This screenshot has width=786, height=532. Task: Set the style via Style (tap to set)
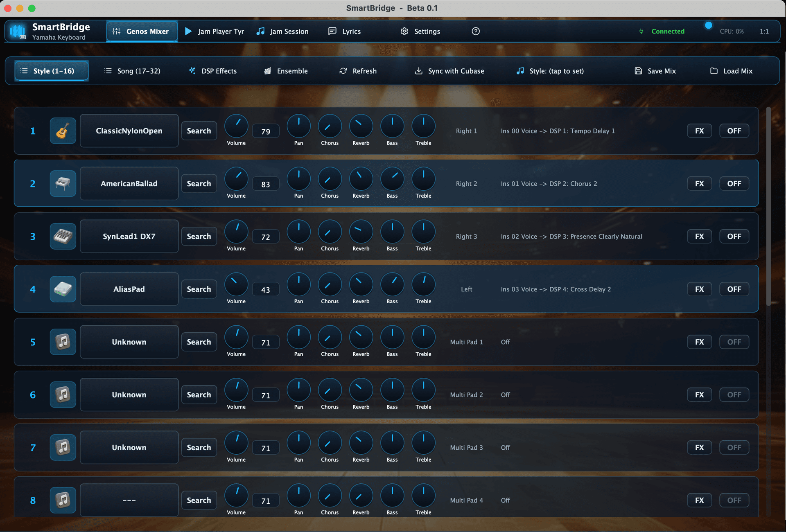click(x=550, y=71)
